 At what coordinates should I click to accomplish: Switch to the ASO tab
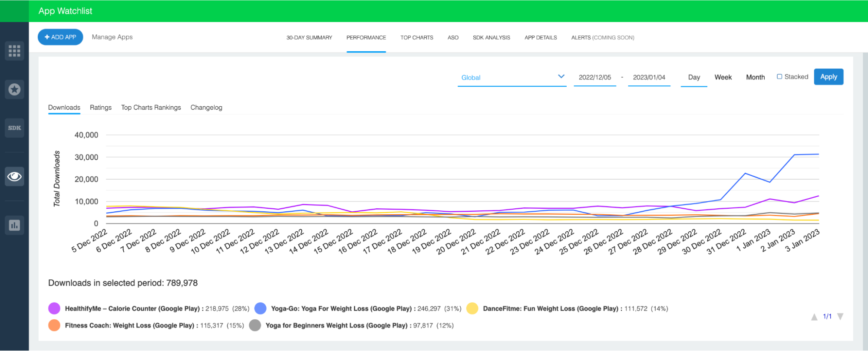[x=453, y=38]
